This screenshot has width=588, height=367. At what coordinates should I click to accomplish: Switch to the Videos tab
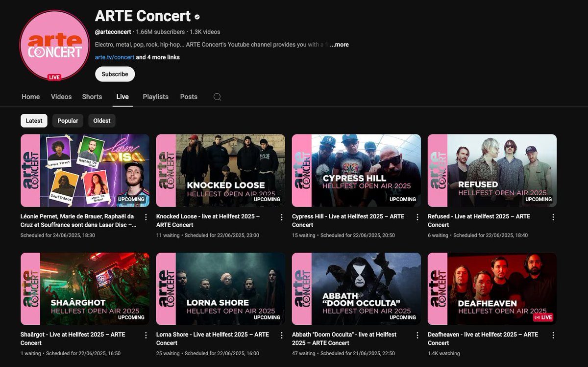pyautogui.click(x=61, y=97)
